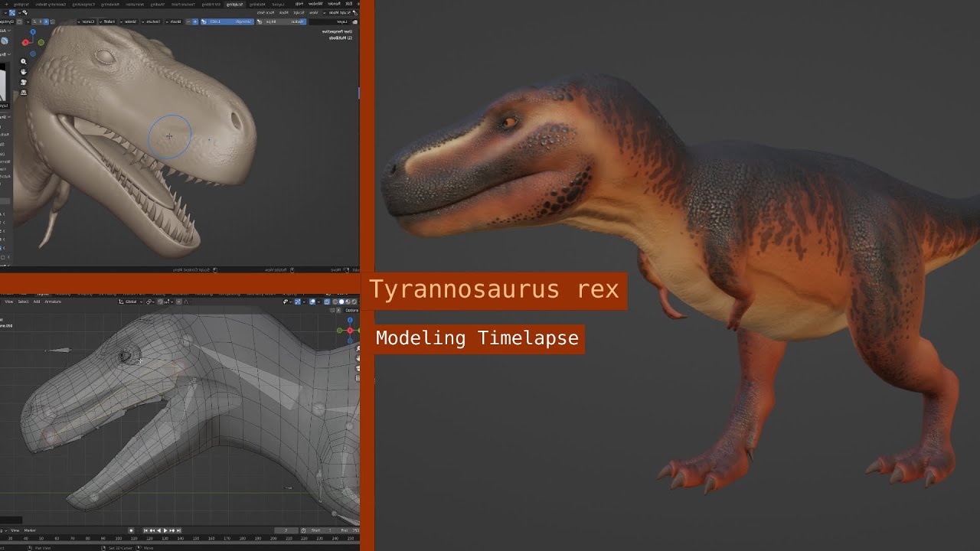Open the Options popover in lower viewport

351,310
